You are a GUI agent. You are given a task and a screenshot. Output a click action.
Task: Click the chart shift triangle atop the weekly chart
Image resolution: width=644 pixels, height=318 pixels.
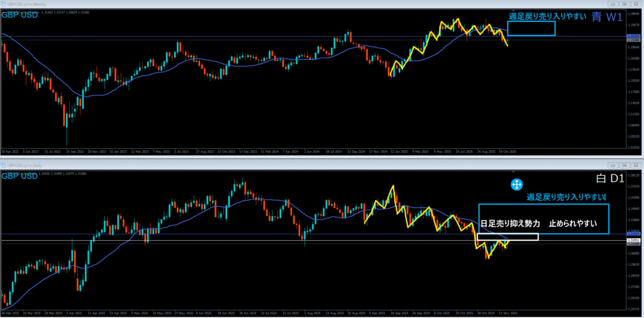(513, 11)
